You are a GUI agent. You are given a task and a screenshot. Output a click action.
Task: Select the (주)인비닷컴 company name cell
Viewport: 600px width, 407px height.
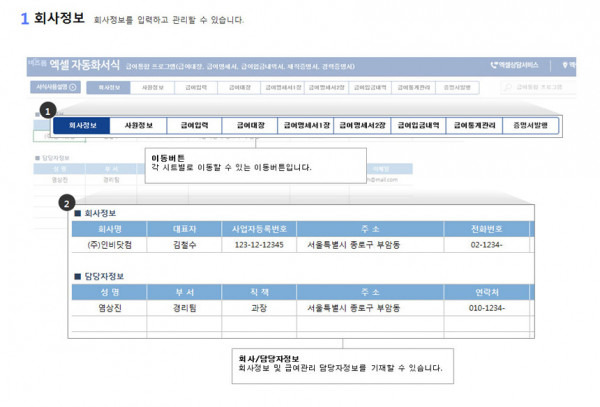(109, 245)
